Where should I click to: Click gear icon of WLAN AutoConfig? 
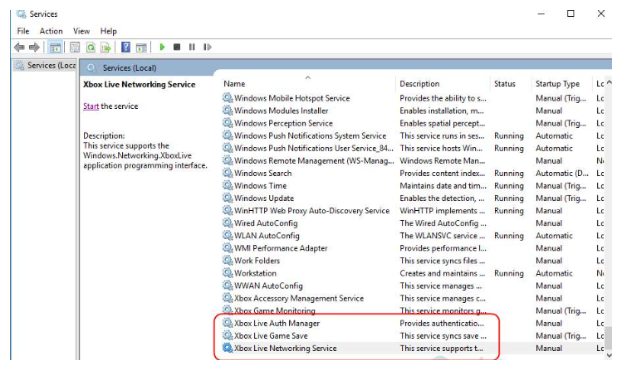pyautogui.click(x=228, y=235)
